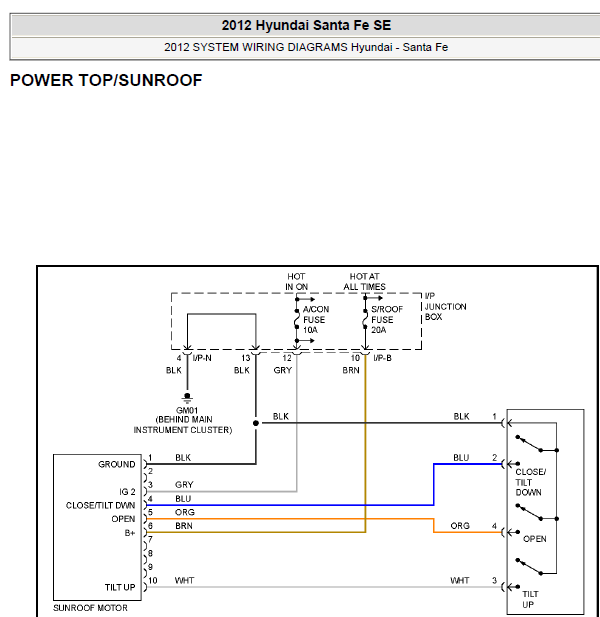Click the 'GRY' label at motor pin 3
Image resolution: width=600 pixels, height=617 pixels.
[184, 485]
